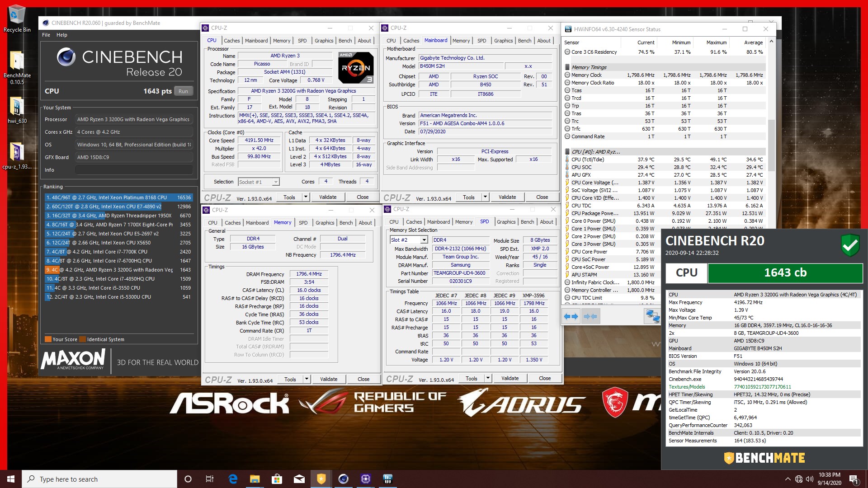Viewport: 868px width, 488px height.
Task: Click the Cinebench Info field
Action: pos(134,170)
